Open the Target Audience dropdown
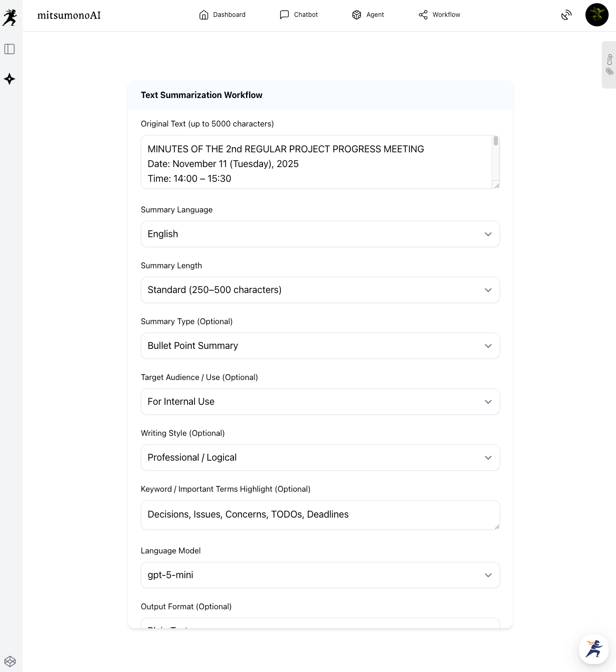 [x=320, y=402]
